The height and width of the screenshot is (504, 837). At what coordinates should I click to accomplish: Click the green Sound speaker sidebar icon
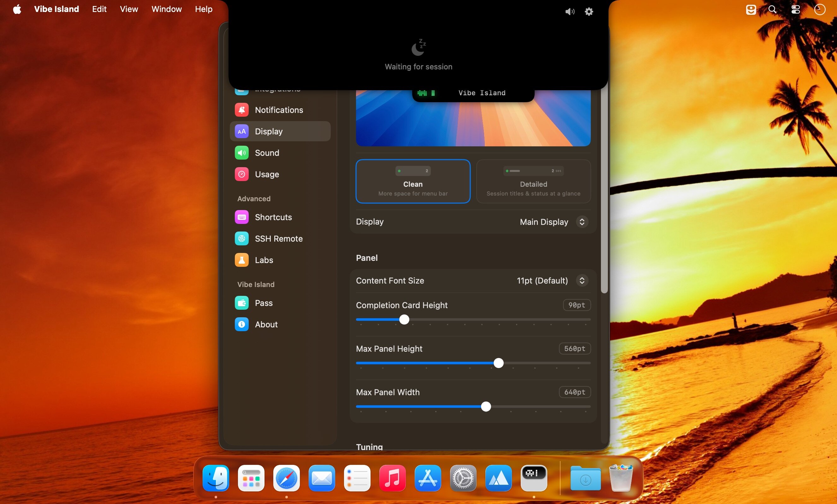241,153
